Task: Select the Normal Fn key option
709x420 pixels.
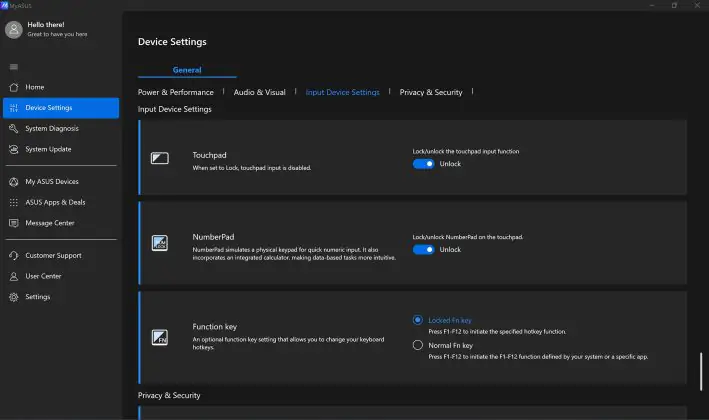Action: click(418, 345)
